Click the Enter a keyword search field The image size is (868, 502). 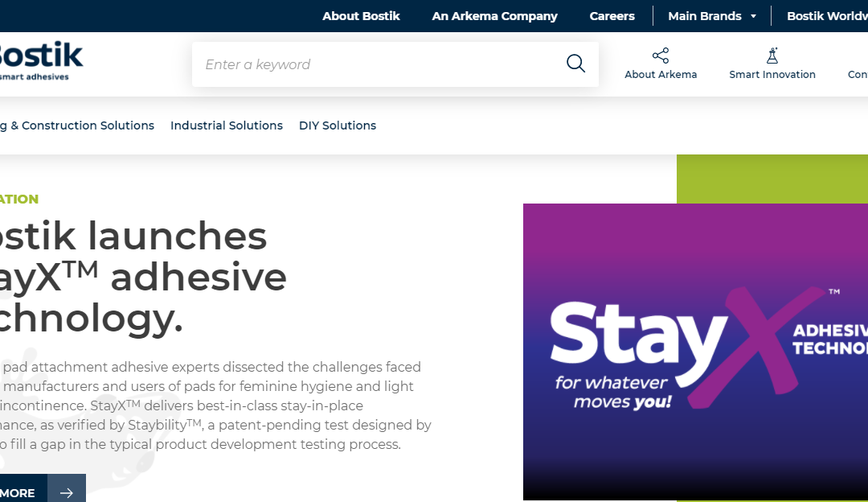point(395,64)
